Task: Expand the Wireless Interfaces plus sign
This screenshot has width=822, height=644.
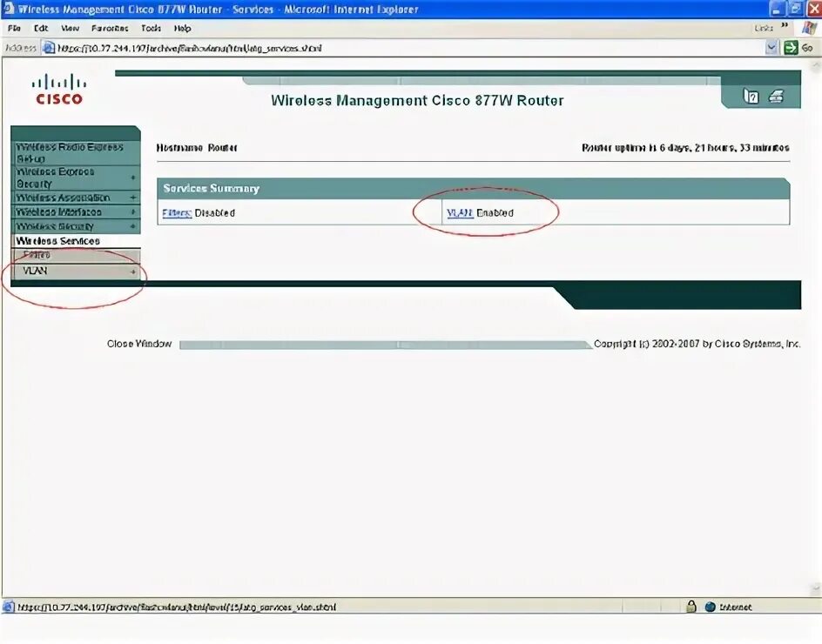Action: tap(133, 211)
